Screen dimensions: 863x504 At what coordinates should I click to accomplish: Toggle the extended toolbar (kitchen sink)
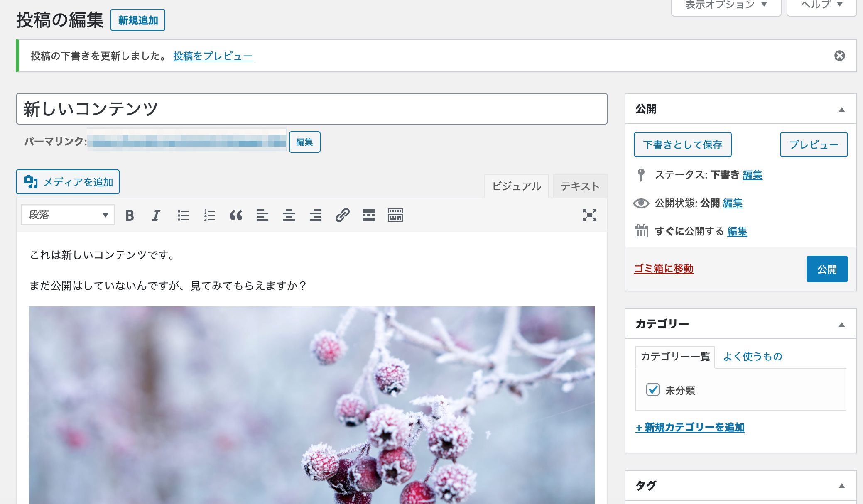click(x=395, y=215)
